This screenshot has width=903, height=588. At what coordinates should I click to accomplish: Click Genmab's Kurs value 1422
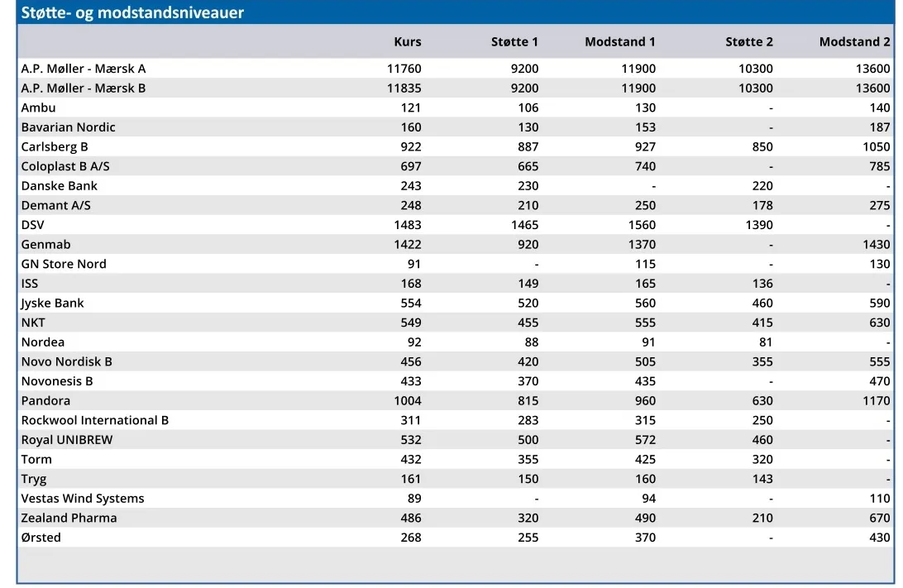(x=407, y=245)
